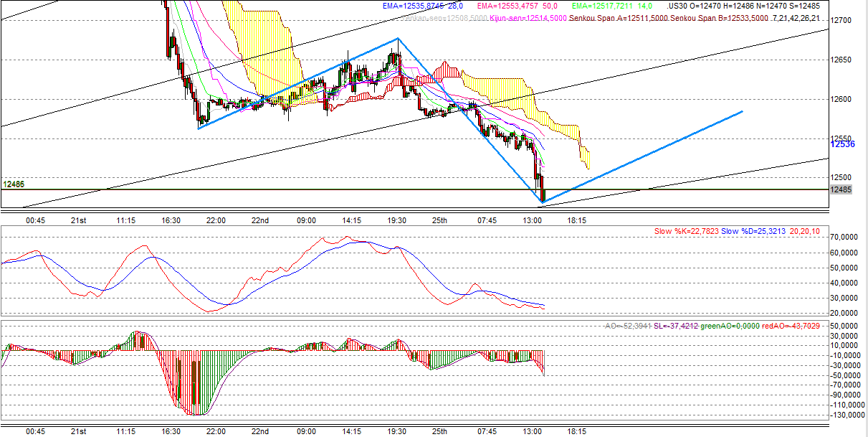868x437 pixels.
Task: Click the Senkou Span A=12511,5000 label
Action: click(617, 17)
